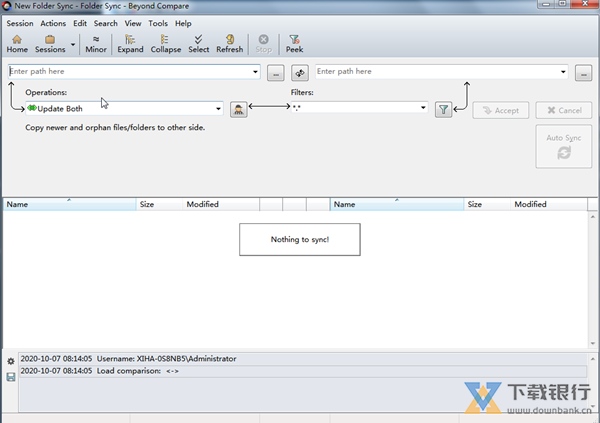The height and width of the screenshot is (423, 600).
Task: Toggle the Minor differences button
Action: 96,43
